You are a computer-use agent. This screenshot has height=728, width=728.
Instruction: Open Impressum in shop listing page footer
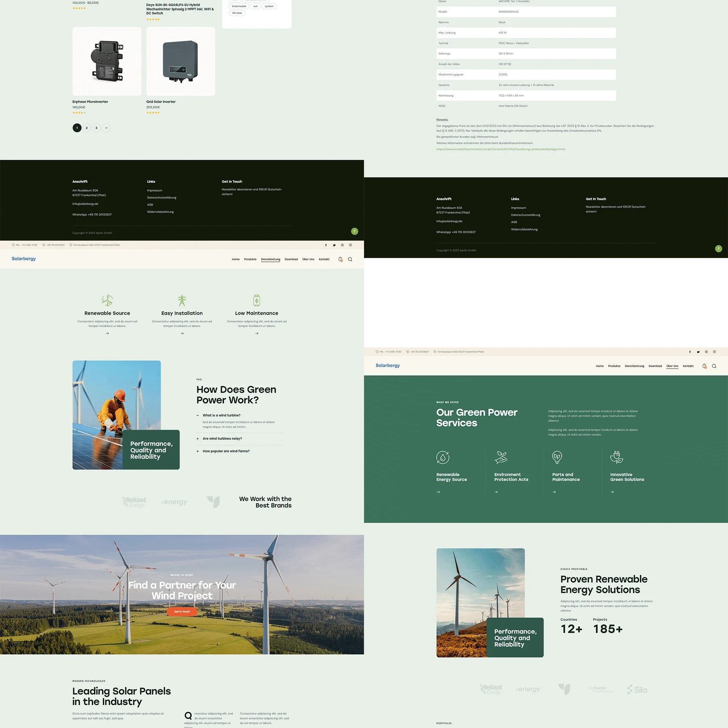click(154, 190)
